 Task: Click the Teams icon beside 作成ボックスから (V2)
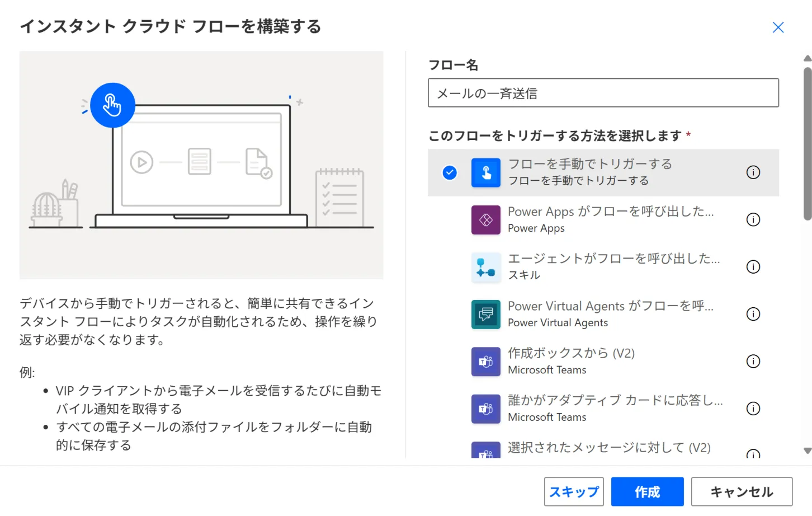coord(485,362)
